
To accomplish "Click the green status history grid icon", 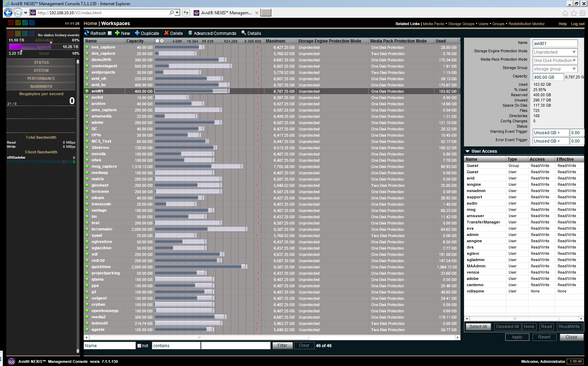I will click(25, 34).
